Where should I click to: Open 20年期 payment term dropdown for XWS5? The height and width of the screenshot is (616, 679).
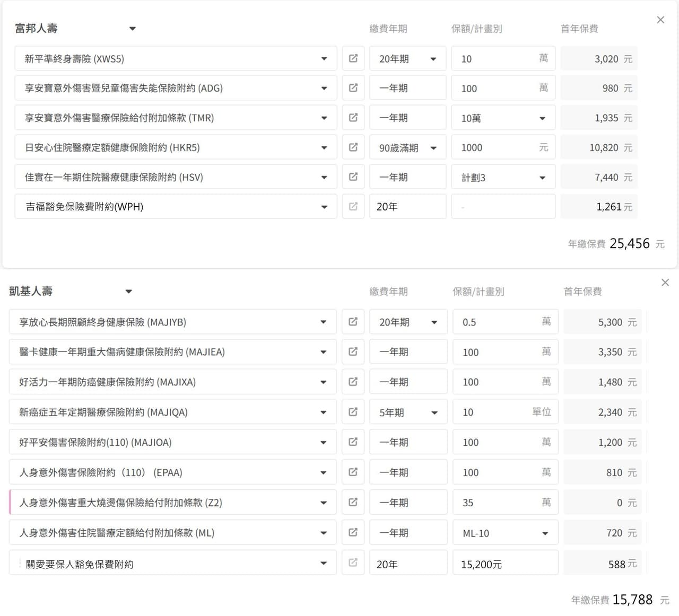[x=408, y=59]
